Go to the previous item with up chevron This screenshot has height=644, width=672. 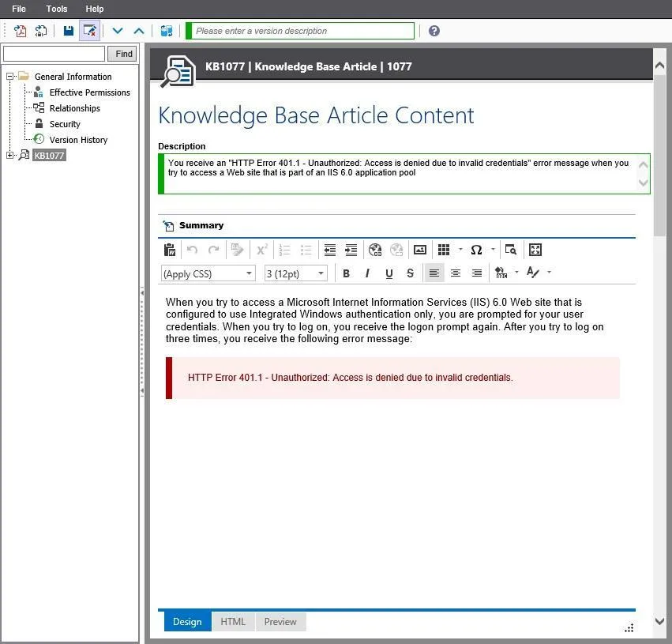tap(139, 31)
